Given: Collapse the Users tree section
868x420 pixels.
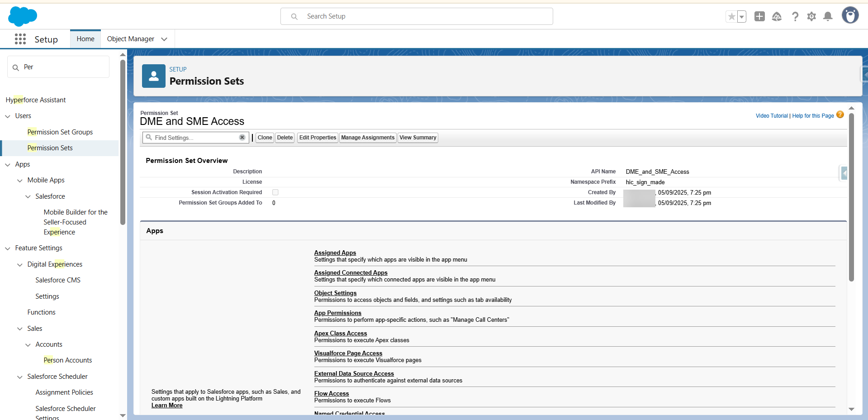Looking at the screenshot, I should pos(8,116).
